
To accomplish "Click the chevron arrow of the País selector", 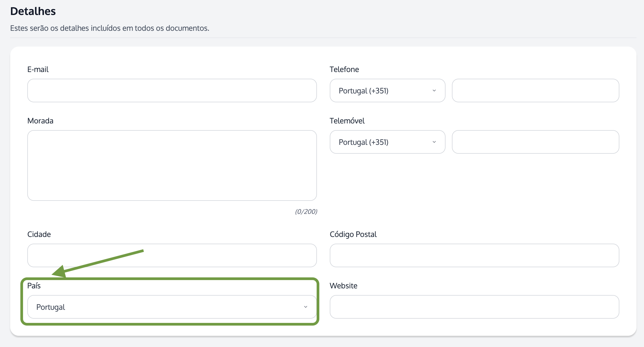I will pos(305,307).
